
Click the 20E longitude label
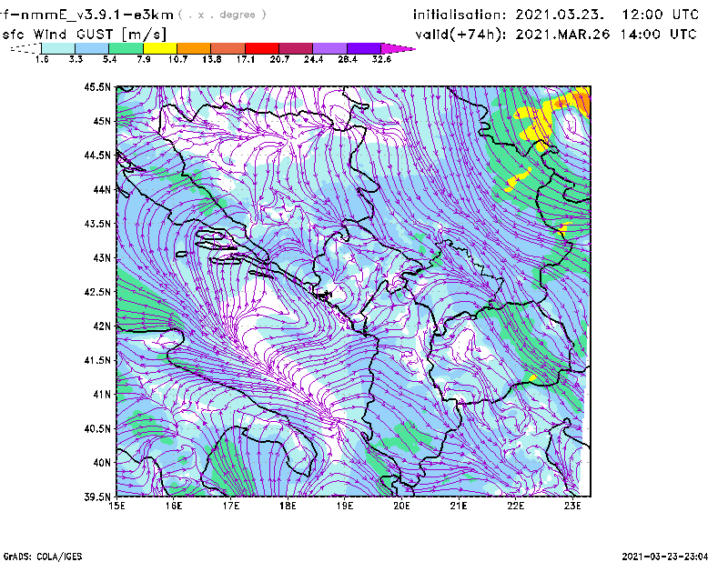pyautogui.click(x=401, y=506)
